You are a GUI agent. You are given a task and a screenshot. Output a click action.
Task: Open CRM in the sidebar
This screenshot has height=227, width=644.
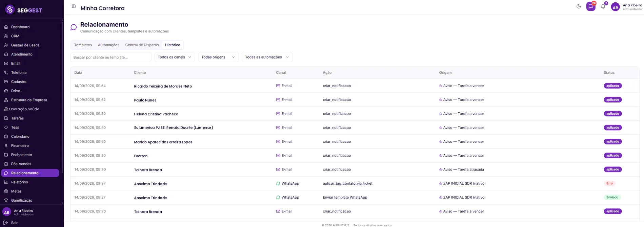[x=15, y=36]
